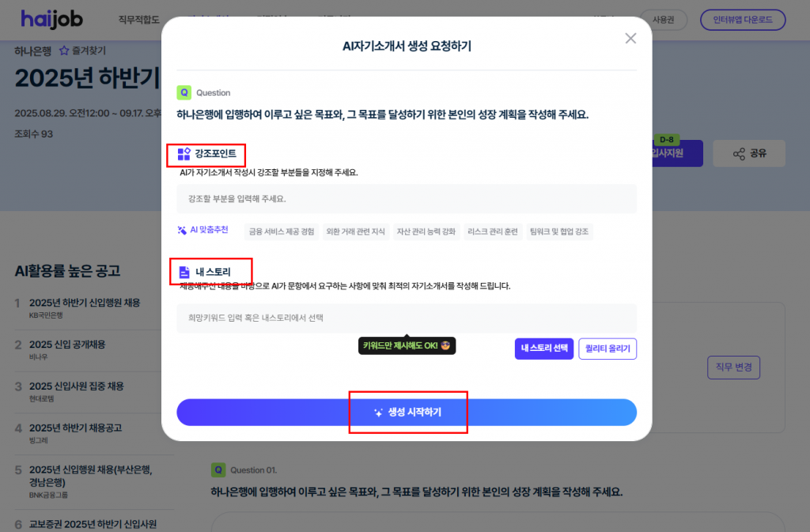Click the AI 맞춤추천 sparkle icon

pyautogui.click(x=182, y=230)
